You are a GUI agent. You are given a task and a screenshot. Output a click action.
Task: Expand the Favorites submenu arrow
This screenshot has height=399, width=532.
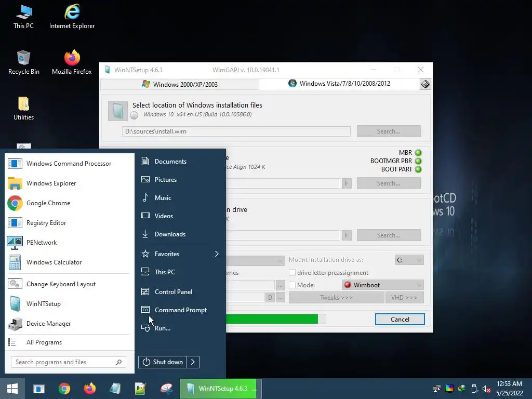217,254
